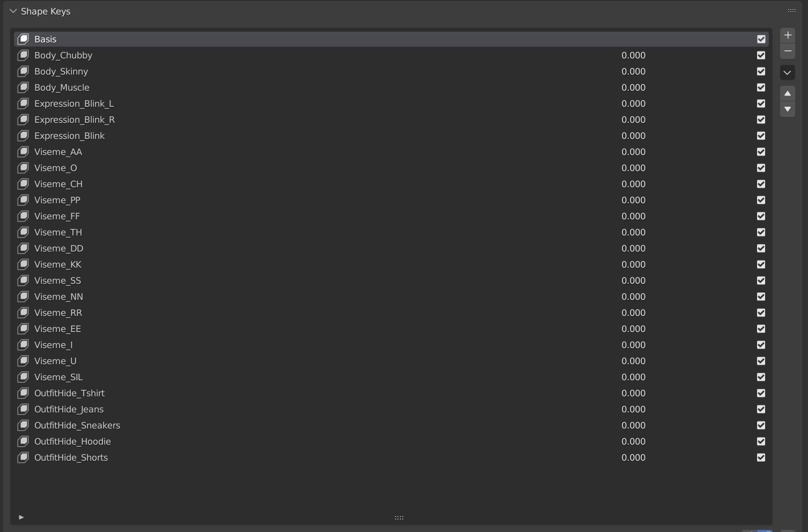
Task: Toggle the OutfitHide_Shorts checkbox off
Action: point(761,457)
